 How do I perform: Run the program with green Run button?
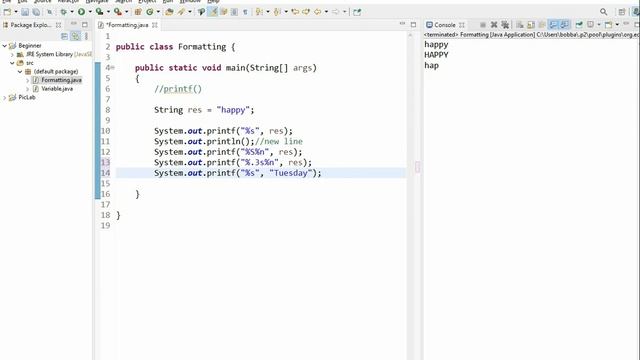[81, 12]
